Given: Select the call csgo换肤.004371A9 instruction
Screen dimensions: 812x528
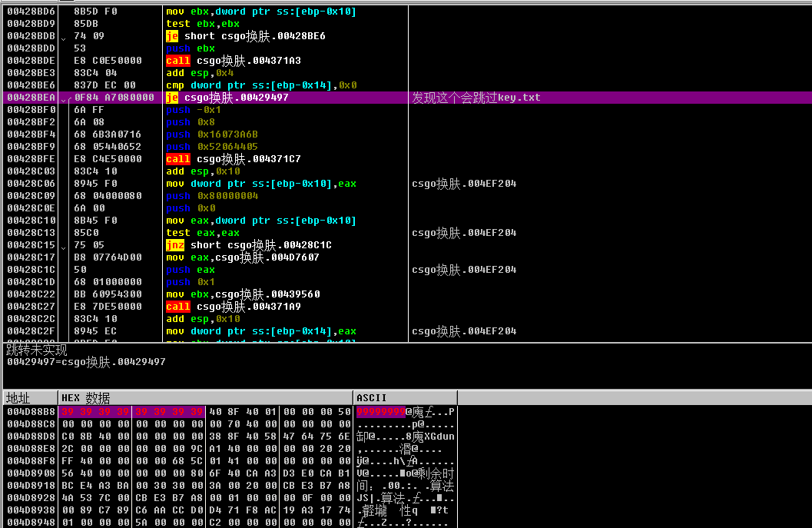Looking at the screenshot, I should (233, 307).
